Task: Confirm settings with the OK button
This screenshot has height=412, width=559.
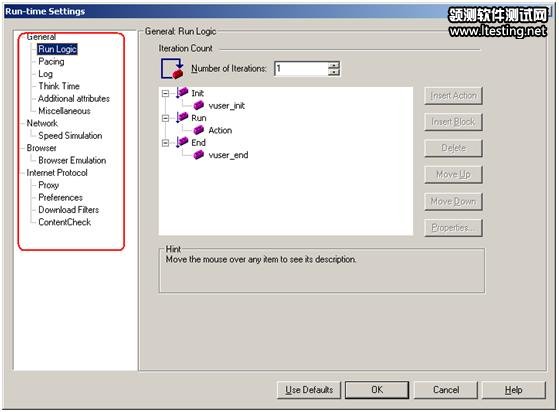Action: pyautogui.click(x=377, y=390)
